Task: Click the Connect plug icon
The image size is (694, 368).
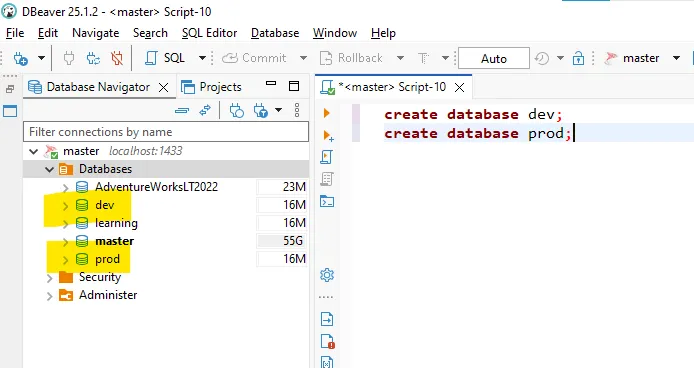Action: [69, 58]
